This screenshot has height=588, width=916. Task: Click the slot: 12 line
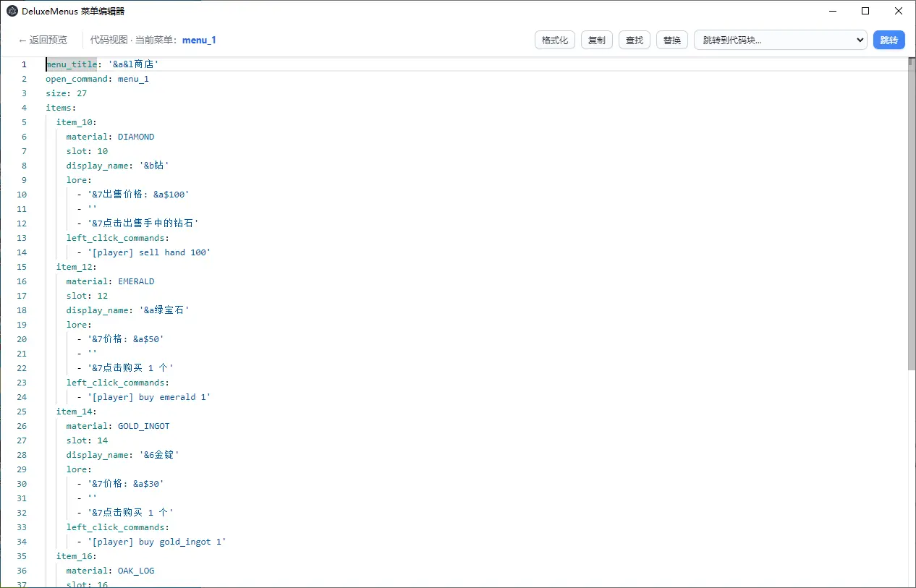tap(87, 296)
